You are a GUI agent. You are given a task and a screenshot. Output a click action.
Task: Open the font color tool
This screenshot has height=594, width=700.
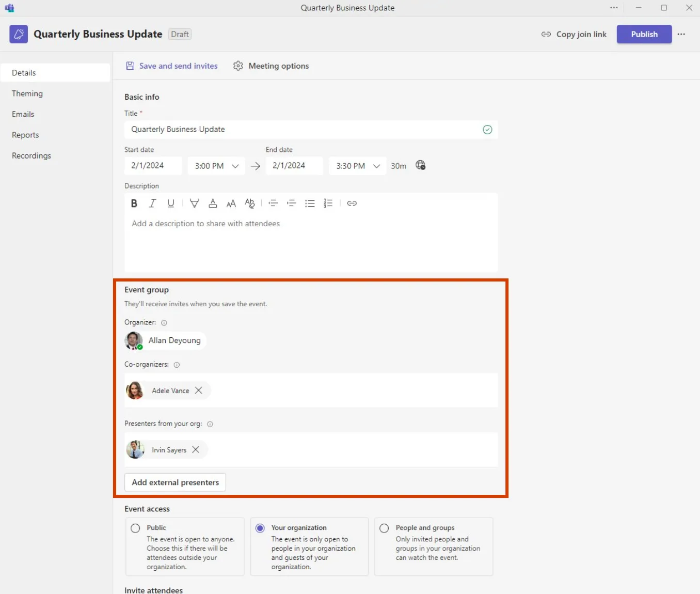(x=213, y=204)
